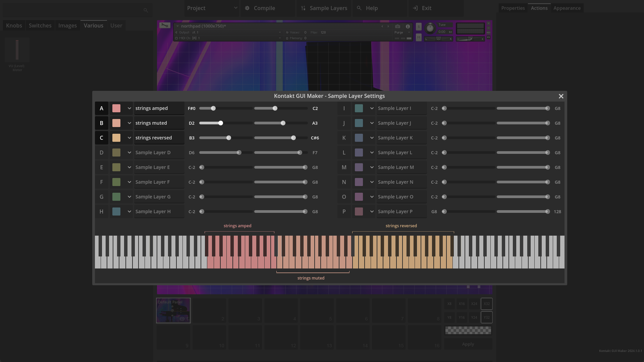Screen dimensions: 644x362
Task: Enable Mute with the M toggle on the instrument
Action: click(x=419, y=38)
